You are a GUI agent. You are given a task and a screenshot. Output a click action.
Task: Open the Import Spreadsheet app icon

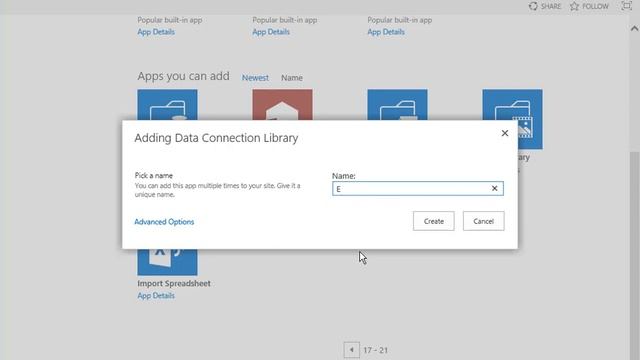click(167, 262)
